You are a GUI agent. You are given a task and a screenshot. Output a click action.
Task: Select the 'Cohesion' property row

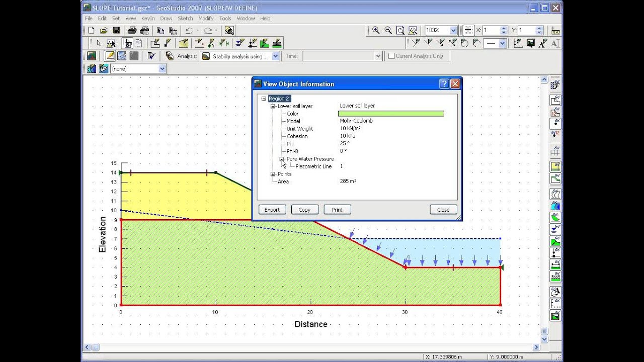(x=297, y=136)
